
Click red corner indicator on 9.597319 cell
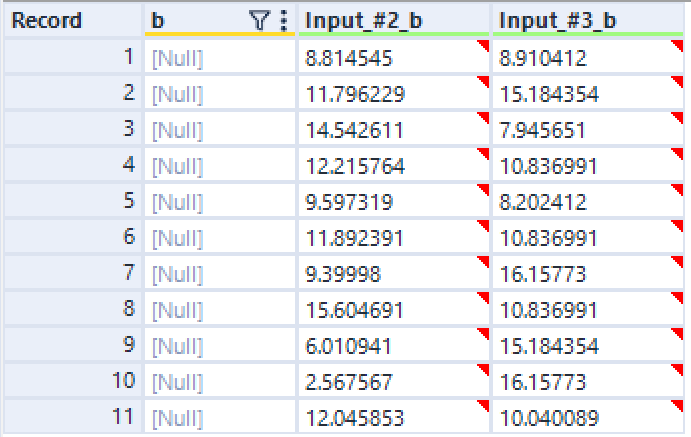(484, 189)
